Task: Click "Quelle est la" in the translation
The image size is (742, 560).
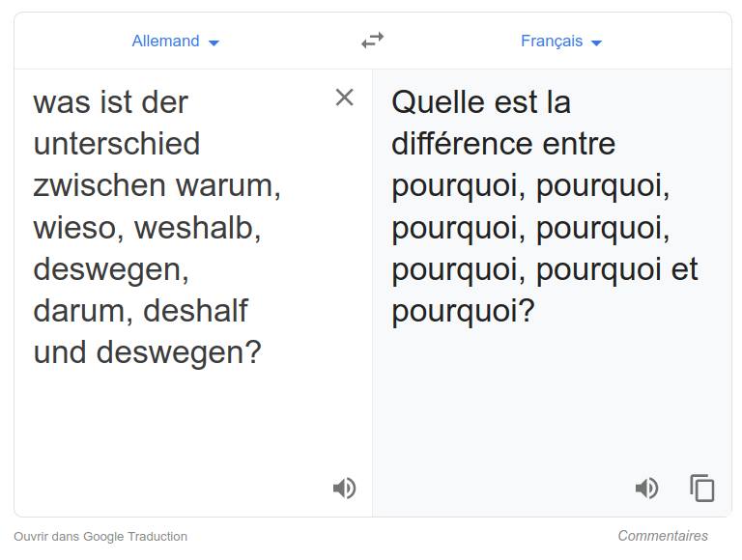Action: pos(481,102)
